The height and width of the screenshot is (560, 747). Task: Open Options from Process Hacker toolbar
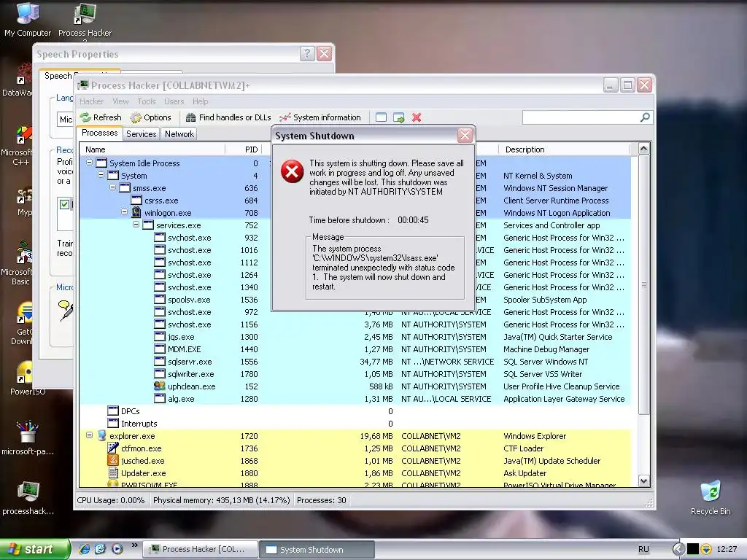point(150,117)
